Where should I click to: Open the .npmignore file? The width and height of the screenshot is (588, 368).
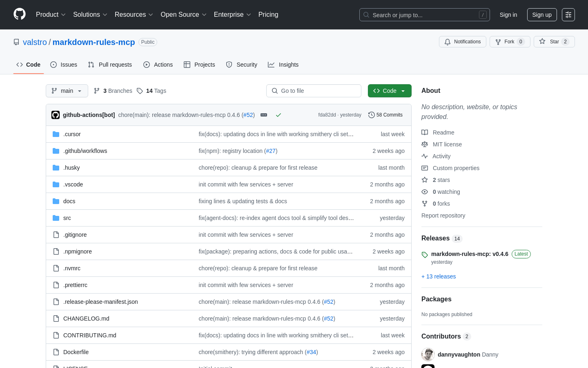point(78,251)
